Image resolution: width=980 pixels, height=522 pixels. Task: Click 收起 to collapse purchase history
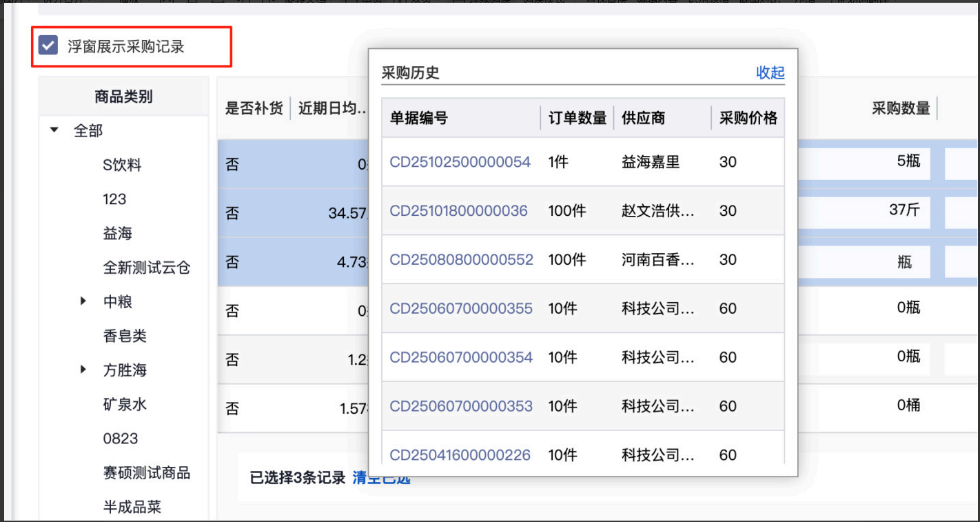(770, 72)
